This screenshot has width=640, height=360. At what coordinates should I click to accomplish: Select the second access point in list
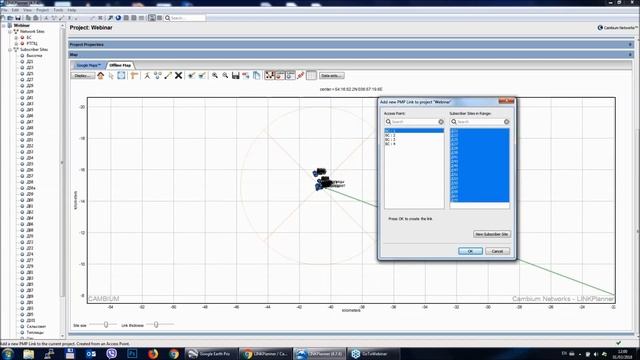[x=414, y=135]
